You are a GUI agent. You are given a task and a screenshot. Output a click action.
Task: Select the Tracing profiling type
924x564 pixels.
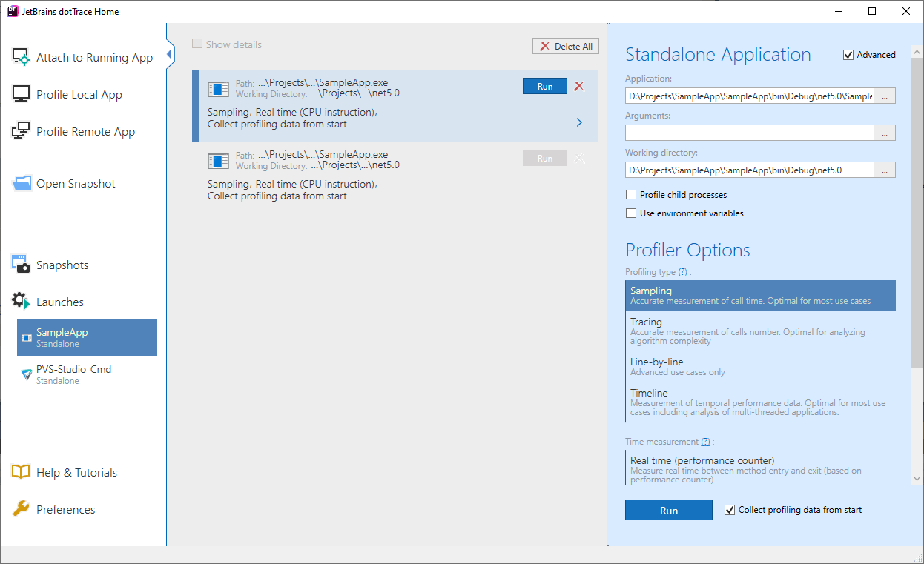(x=760, y=331)
